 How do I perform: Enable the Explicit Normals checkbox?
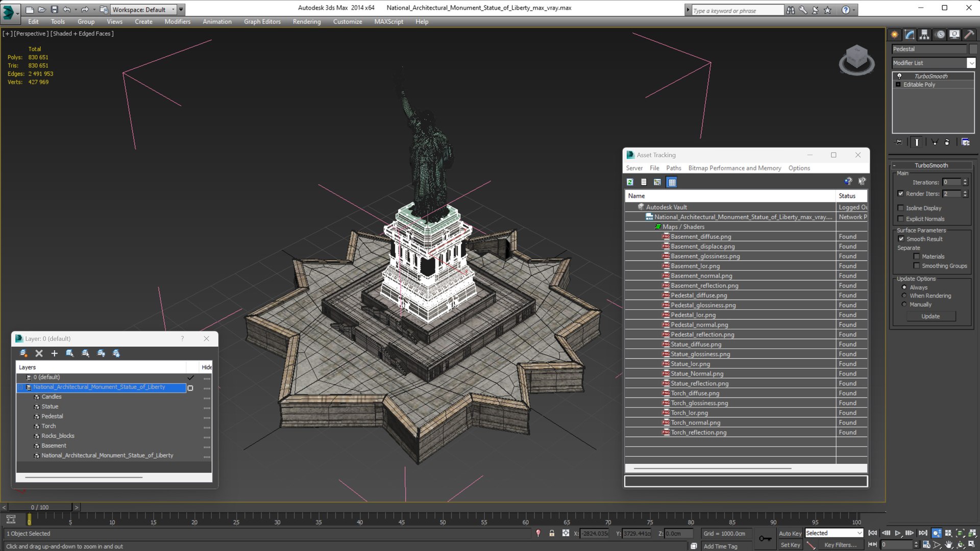pos(901,219)
